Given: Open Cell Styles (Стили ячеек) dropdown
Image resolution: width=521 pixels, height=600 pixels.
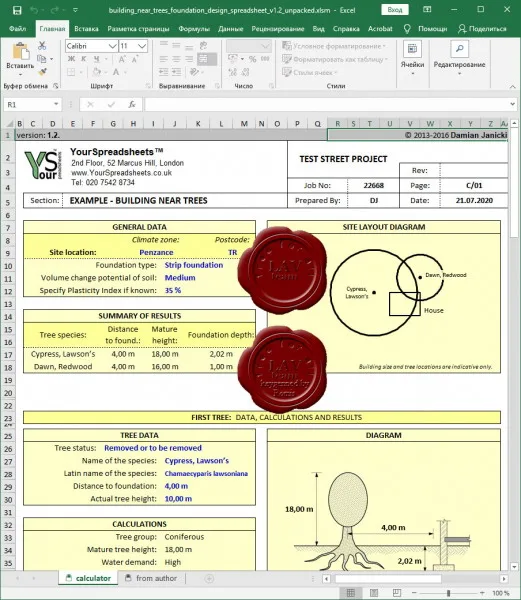Looking at the screenshot, I should coord(310,72).
